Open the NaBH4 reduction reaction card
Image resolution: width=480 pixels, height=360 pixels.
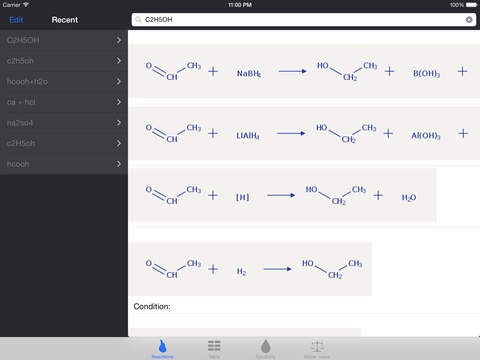[x=305, y=71]
